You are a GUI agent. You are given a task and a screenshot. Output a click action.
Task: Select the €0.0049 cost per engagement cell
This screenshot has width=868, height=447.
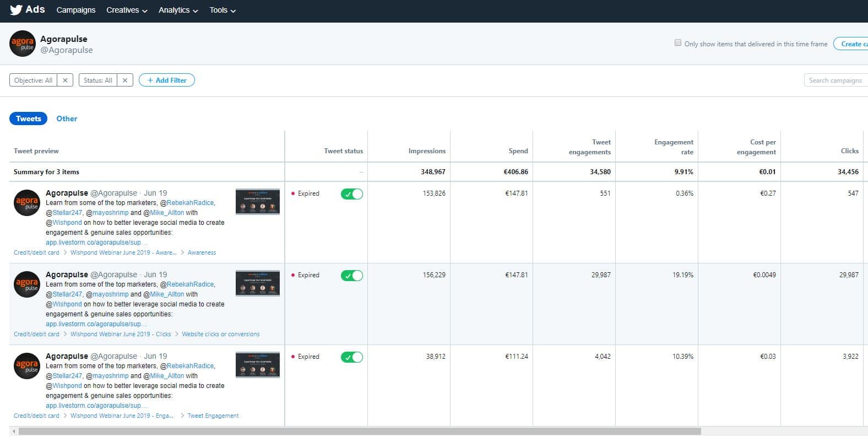point(764,274)
